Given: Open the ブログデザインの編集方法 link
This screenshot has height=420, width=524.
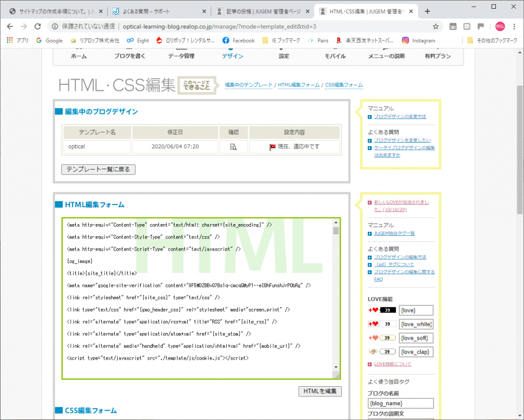Looking at the screenshot, I should pyautogui.click(x=400, y=257).
